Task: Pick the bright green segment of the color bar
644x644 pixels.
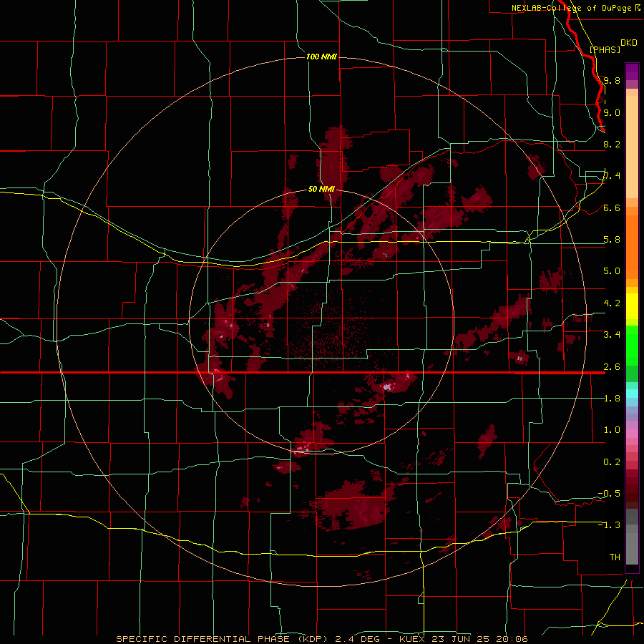Action: [632, 345]
